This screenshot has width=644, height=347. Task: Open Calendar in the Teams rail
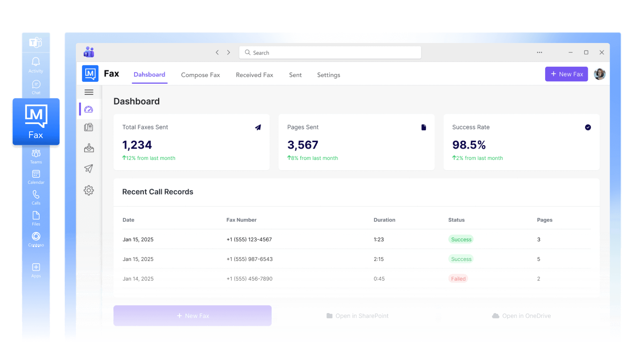36,174
